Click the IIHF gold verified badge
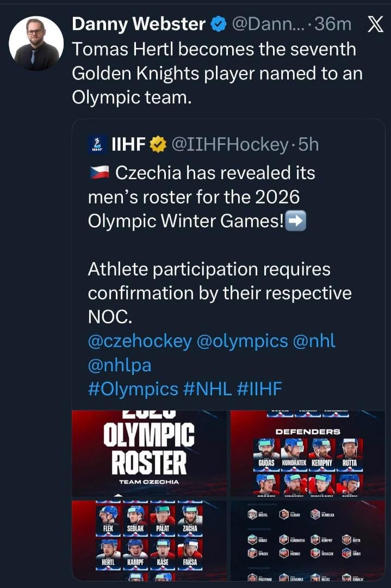Screen dimensions: 391x588 tap(158, 144)
